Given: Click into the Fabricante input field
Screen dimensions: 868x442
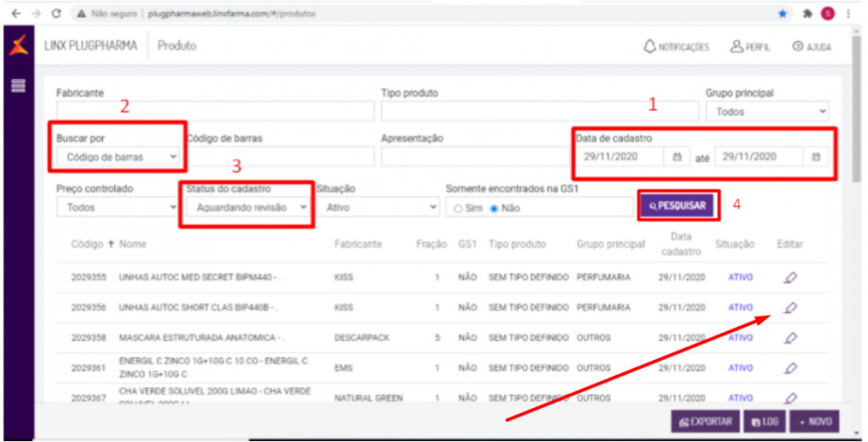Looking at the screenshot, I should (x=211, y=111).
